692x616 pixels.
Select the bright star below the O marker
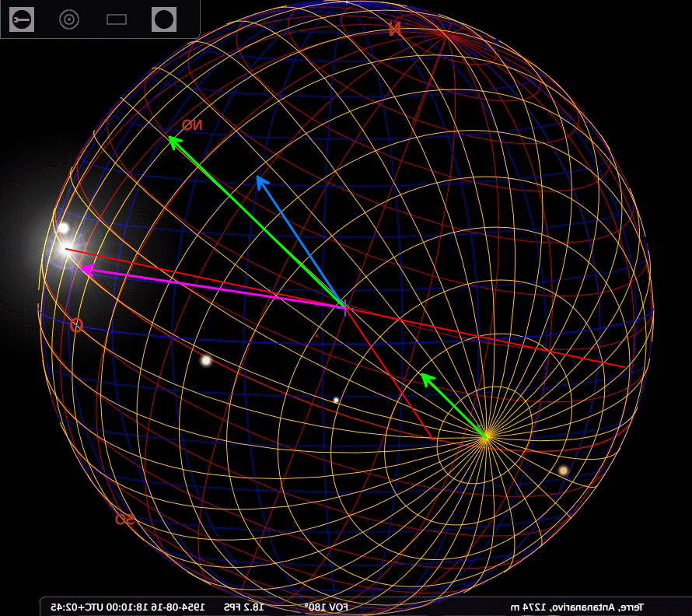coord(206,360)
